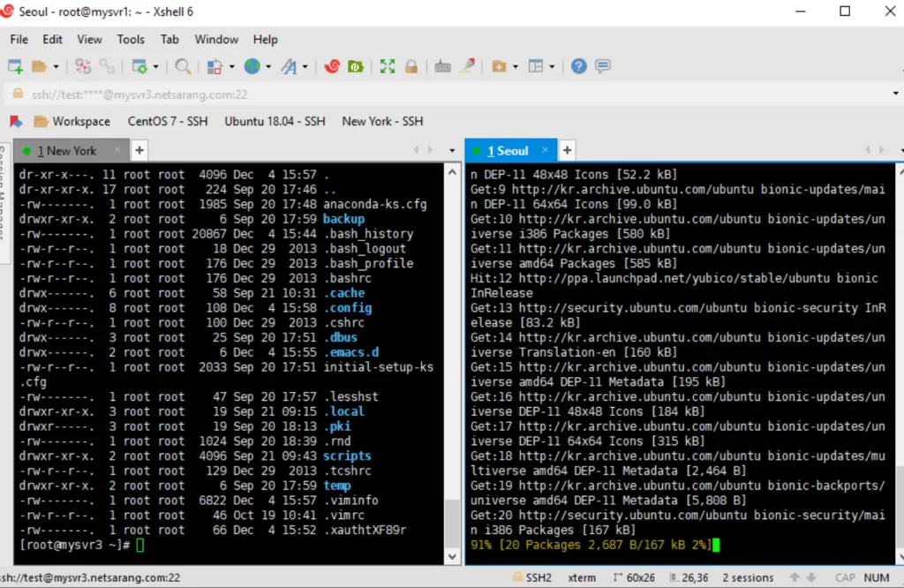This screenshot has height=588, width=904.
Task: Open the CentOS 7 - SSH session
Action: 167,121
